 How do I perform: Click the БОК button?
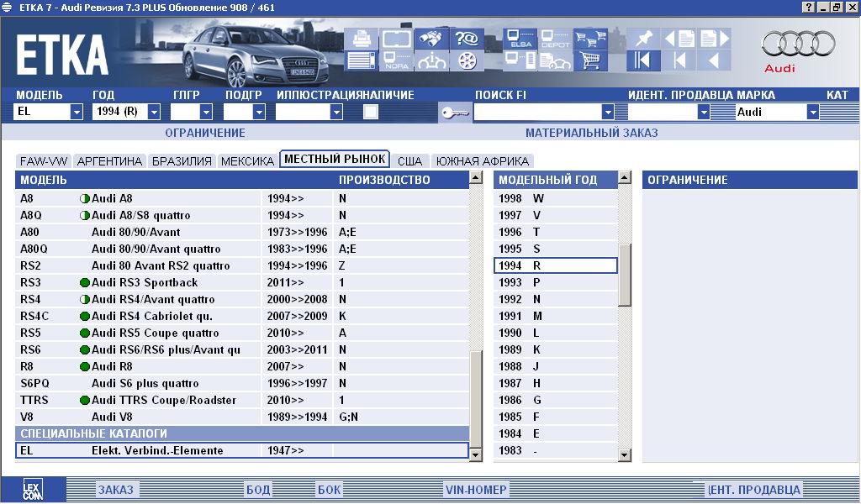point(330,490)
